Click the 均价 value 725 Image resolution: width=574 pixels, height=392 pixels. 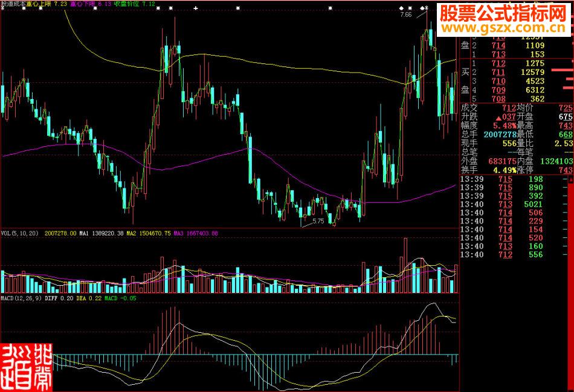(x=565, y=108)
